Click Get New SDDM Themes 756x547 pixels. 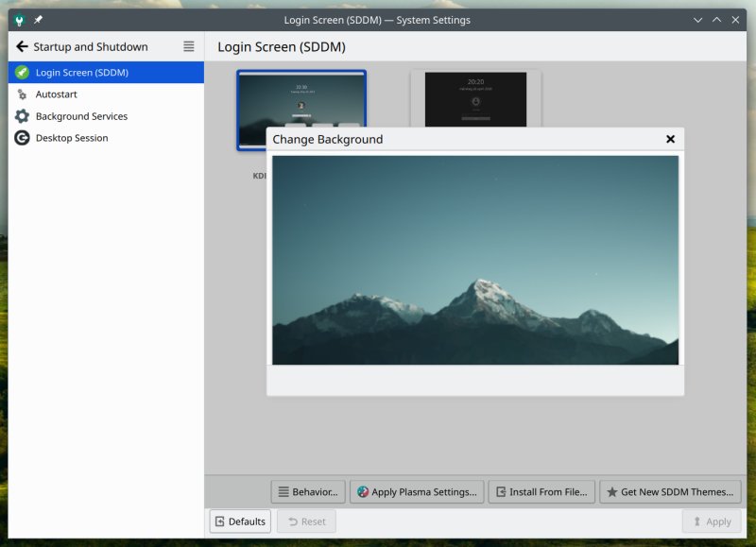point(671,491)
